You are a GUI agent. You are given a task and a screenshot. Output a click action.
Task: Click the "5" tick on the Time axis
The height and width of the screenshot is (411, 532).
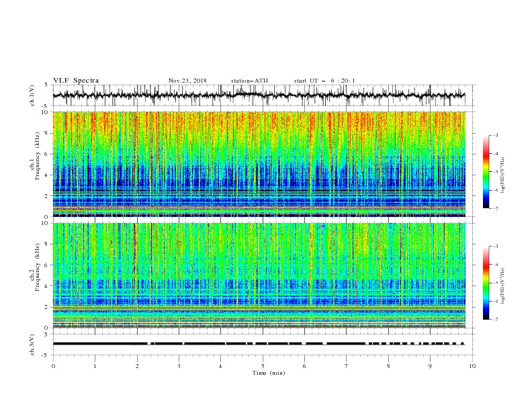(x=263, y=366)
